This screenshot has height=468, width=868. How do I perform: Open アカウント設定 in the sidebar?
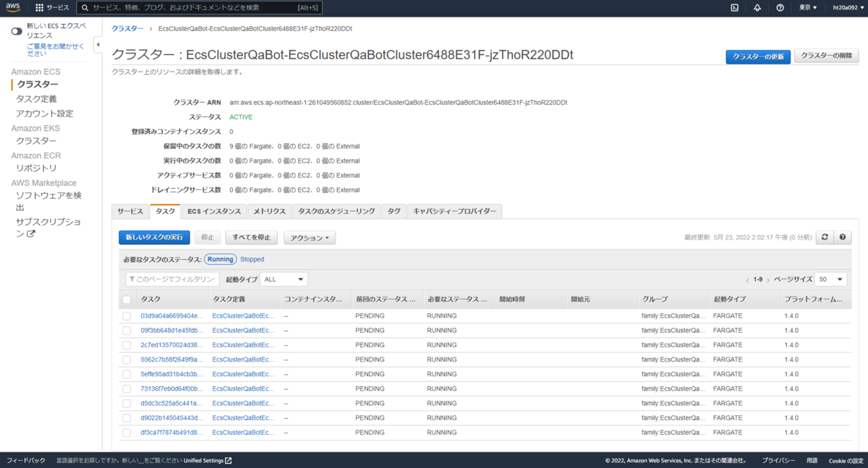[x=45, y=114]
